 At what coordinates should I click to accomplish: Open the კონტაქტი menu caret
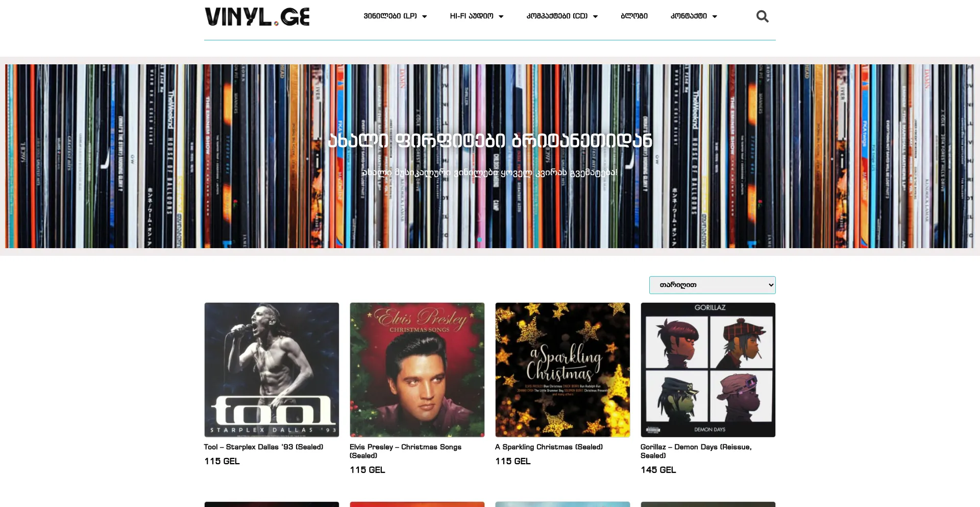tap(715, 16)
